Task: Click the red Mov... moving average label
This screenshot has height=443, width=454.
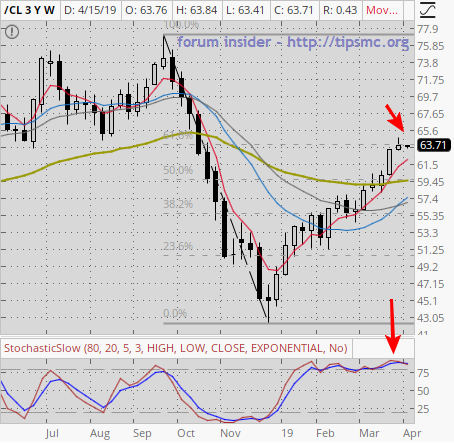Action: click(382, 10)
